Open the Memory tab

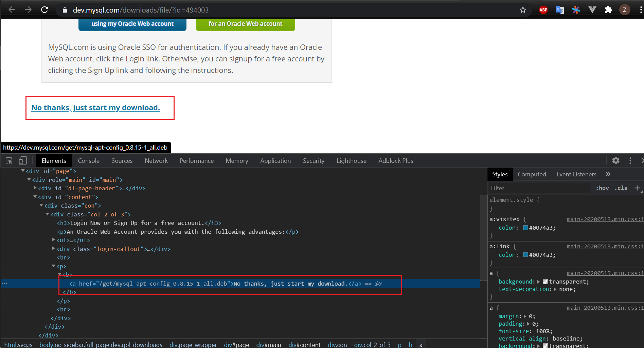click(x=237, y=160)
